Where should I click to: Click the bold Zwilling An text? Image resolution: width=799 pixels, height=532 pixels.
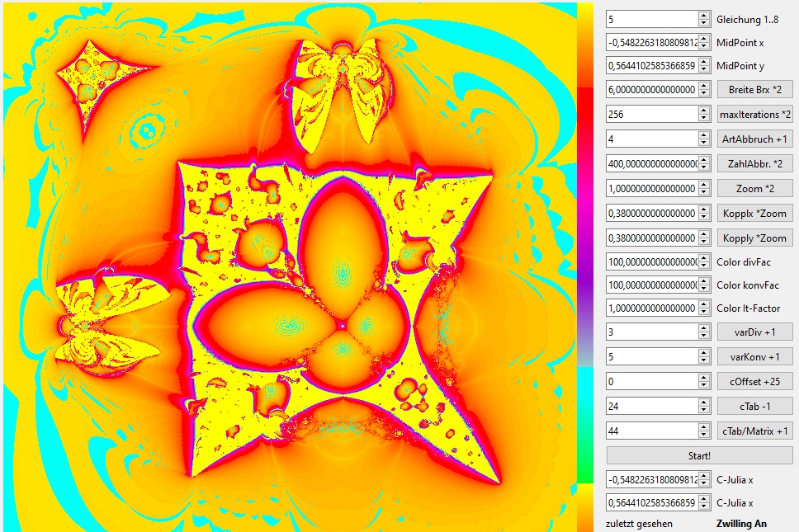point(741,524)
